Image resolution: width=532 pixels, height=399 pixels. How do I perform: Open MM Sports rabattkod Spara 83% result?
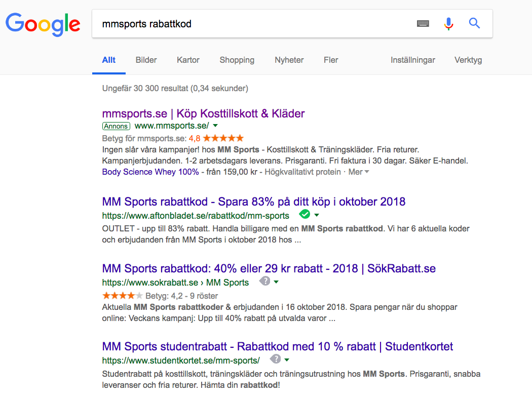[x=254, y=202]
